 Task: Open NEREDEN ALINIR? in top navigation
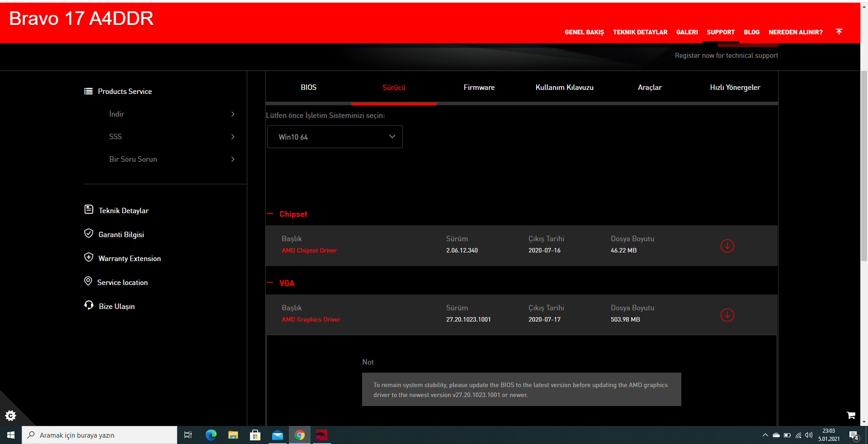click(x=796, y=32)
